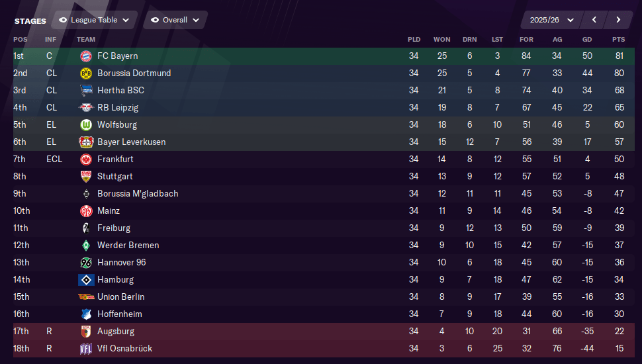Screen dimensions: 642x364
Task: Toggle the eye icon beside League Table
Action: [x=63, y=20]
